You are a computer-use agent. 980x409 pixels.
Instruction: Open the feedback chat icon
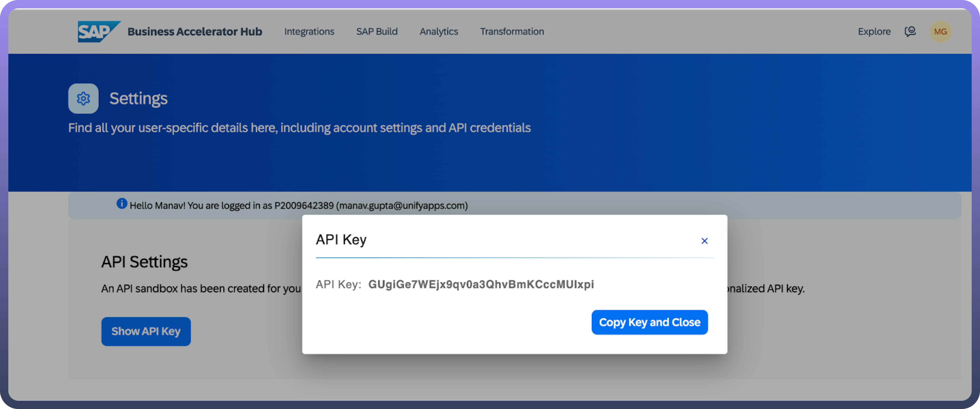pos(910,31)
